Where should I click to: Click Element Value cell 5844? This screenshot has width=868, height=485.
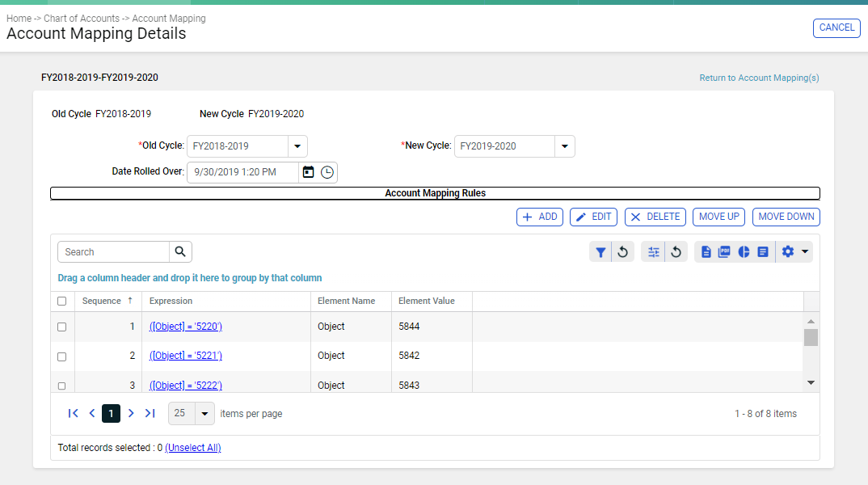[x=409, y=327]
